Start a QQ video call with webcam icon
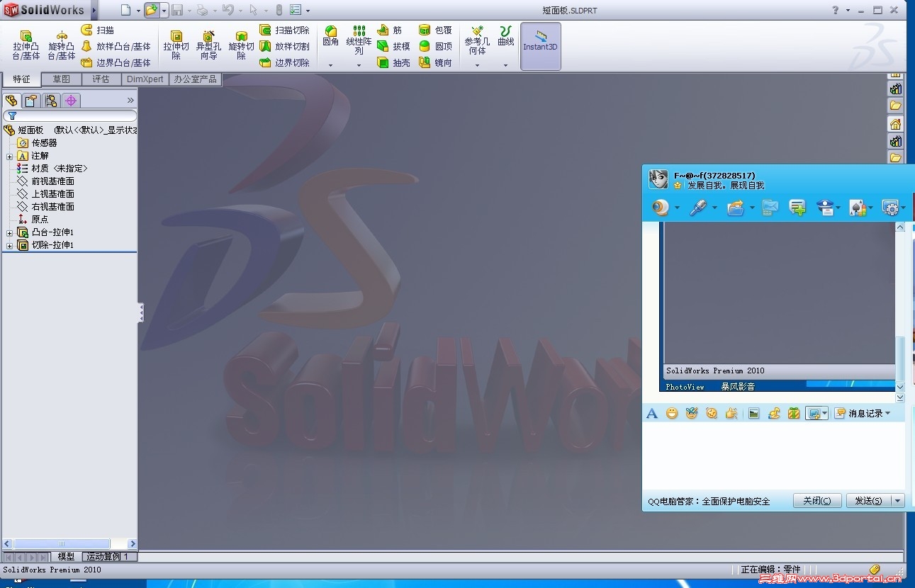This screenshot has height=588, width=915. coord(661,208)
